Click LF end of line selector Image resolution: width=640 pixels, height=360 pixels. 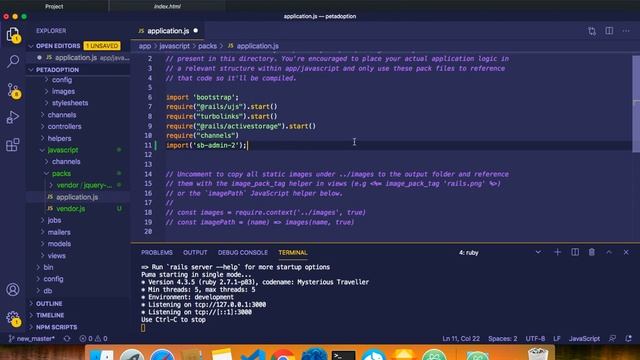(557, 338)
